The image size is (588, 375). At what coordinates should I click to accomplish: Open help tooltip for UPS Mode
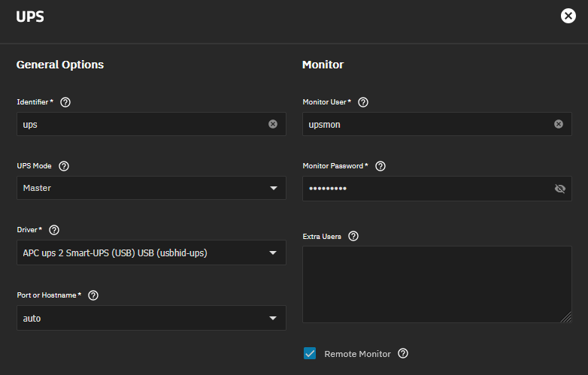pyautogui.click(x=64, y=166)
